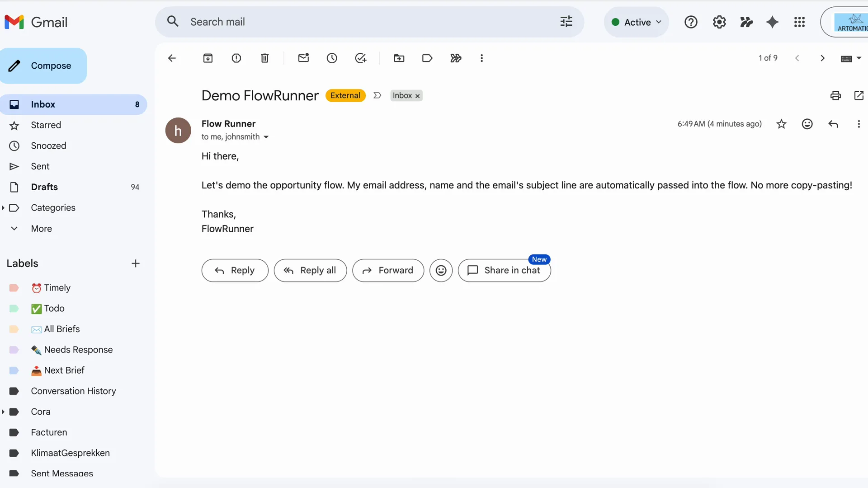Click the Gmail logo
868x488 pixels.
[x=36, y=22]
